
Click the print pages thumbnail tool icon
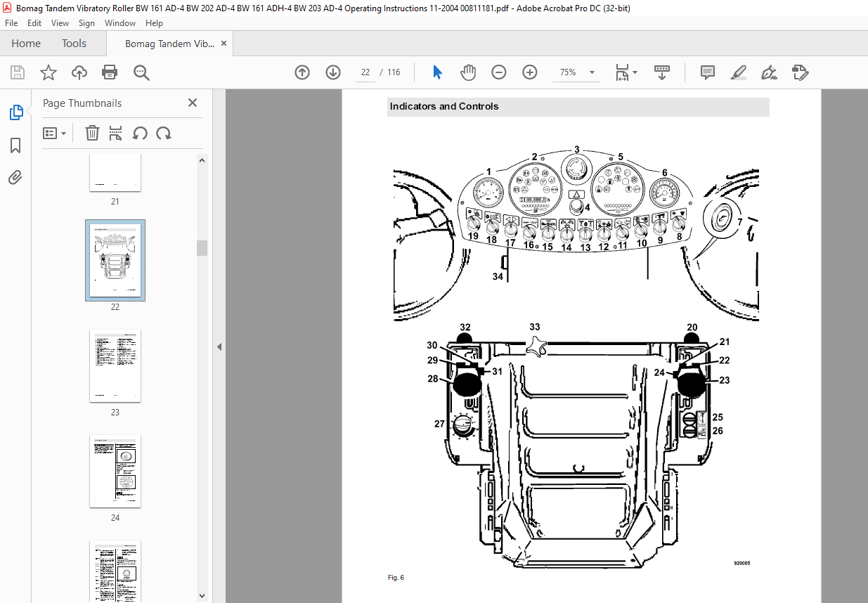pos(116,133)
